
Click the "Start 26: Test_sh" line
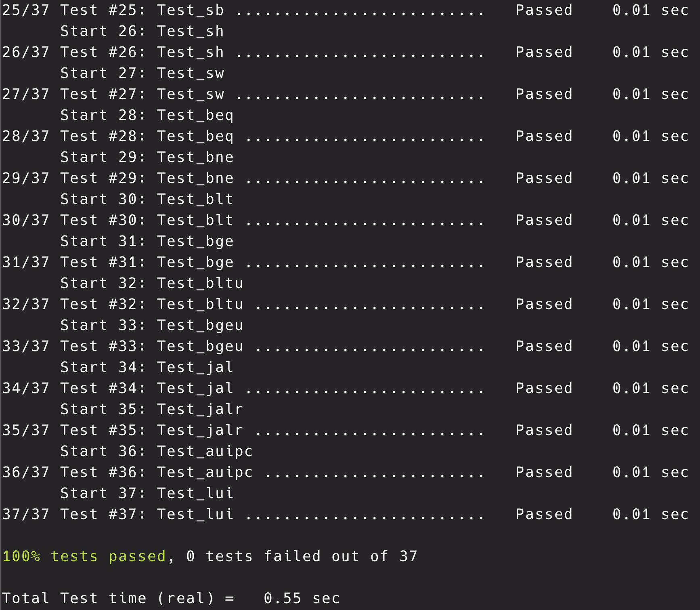(x=142, y=31)
